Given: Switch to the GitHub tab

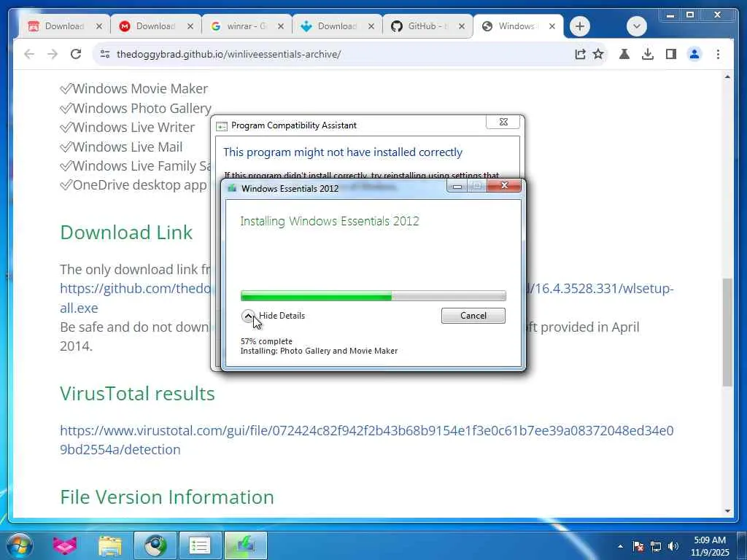Looking at the screenshot, I should pyautogui.click(x=427, y=26).
